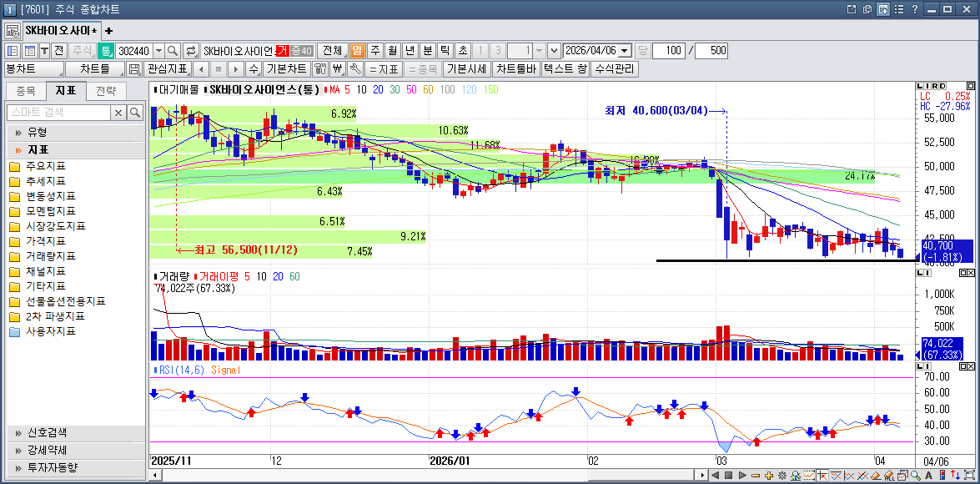This screenshot has height=484, width=980.
Task: Click the 스마트 검색 input field
Action: tap(58, 113)
